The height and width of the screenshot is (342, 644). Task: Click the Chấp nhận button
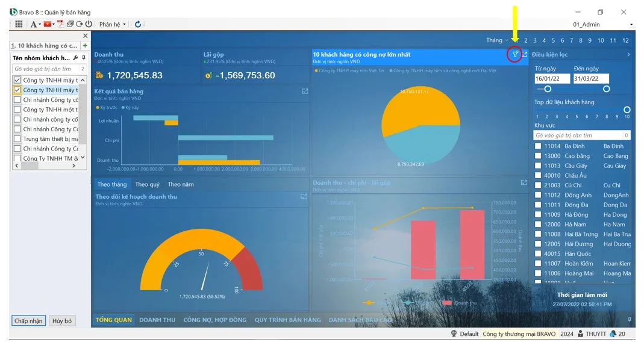click(28, 321)
